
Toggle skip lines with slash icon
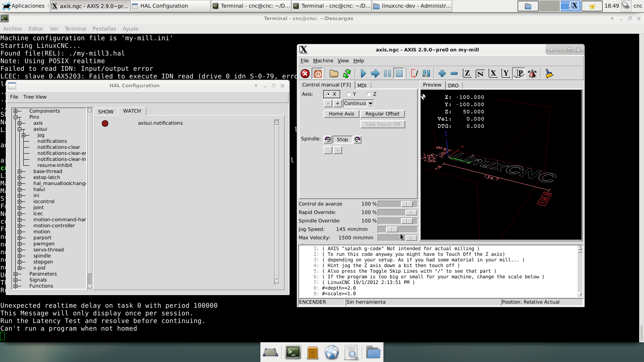pyautogui.click(x=414, y=74)
